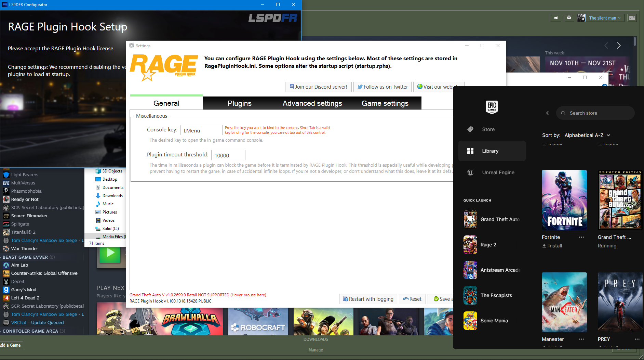This screenshot has width=644, height=360.
Task: Click the Save button in RAGE settings
Action: click(441, 299)
